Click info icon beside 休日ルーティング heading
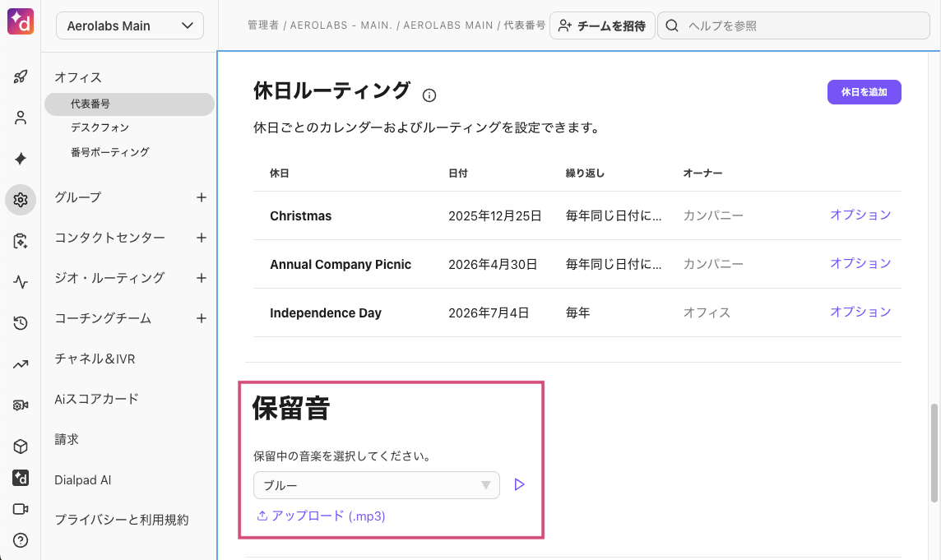Screen dimensions: 941x560 (x=429, y=95)
